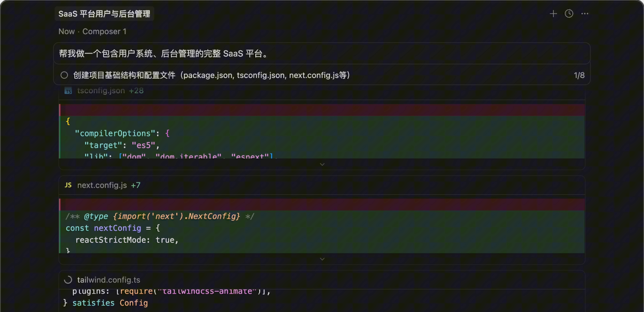Click the +28 added lines badge
Viewport: 644px width, 312px height.
(x=136, y=91)
